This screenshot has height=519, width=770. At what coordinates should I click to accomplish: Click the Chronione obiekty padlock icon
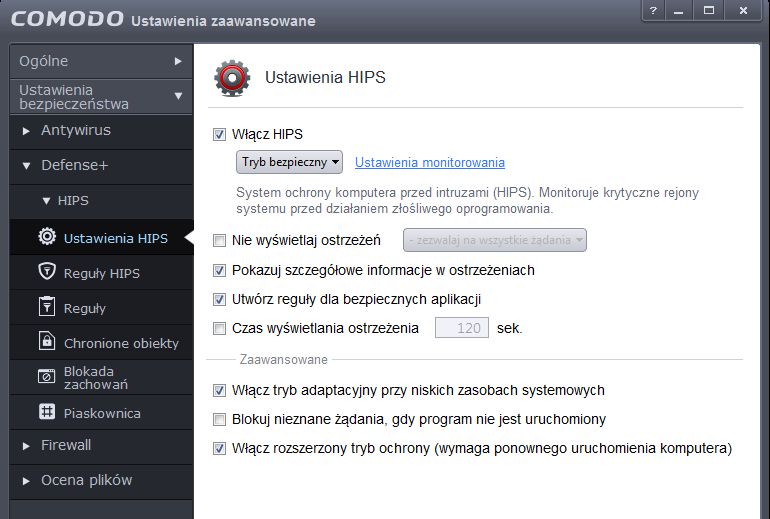(47, 341)
